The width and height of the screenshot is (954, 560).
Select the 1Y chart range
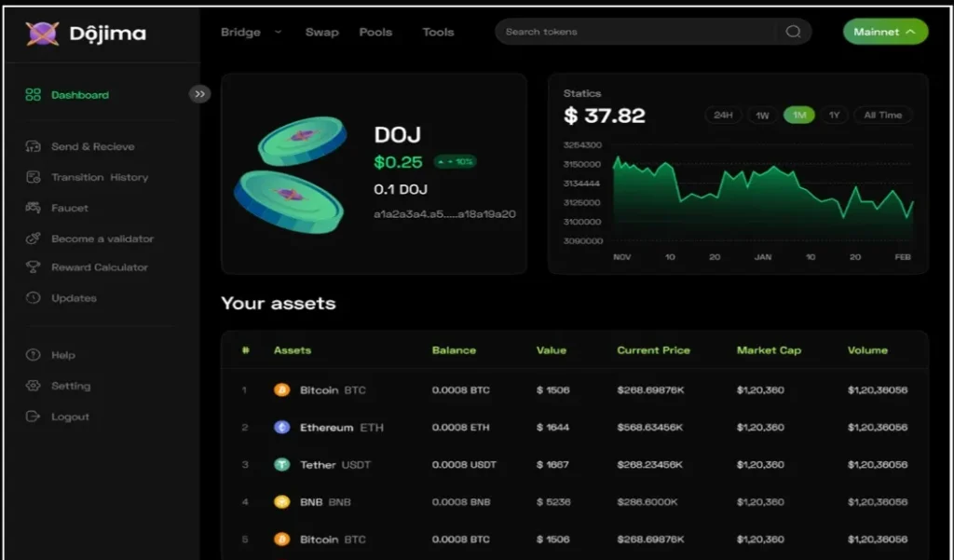point(834,115)
